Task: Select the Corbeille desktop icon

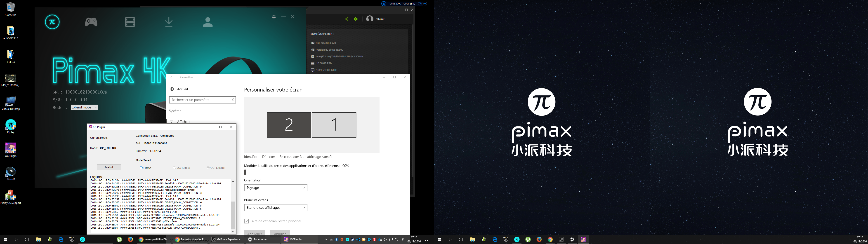Action: click(11, 9)
